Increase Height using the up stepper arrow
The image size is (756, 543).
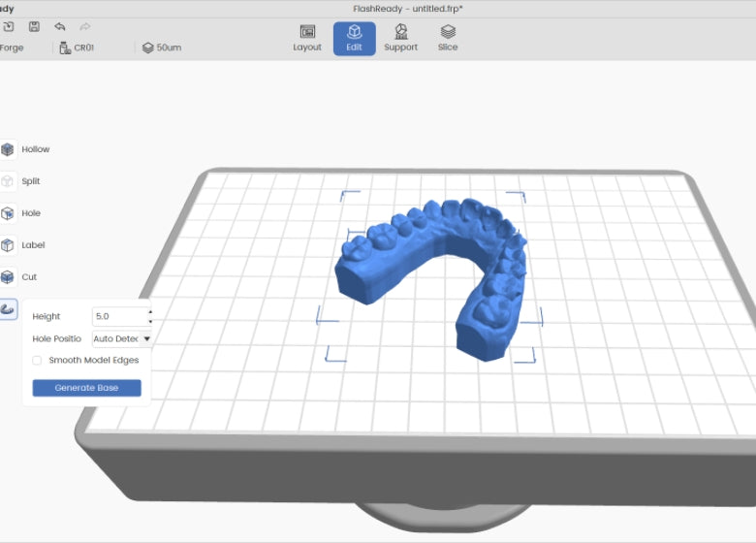coord(149,312)
